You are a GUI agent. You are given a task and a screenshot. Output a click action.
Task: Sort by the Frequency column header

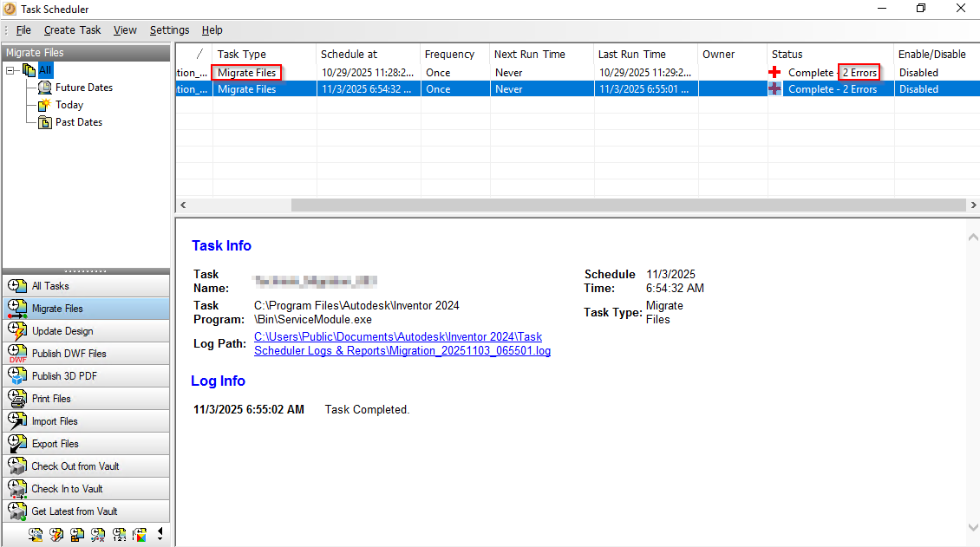[455, 55]
